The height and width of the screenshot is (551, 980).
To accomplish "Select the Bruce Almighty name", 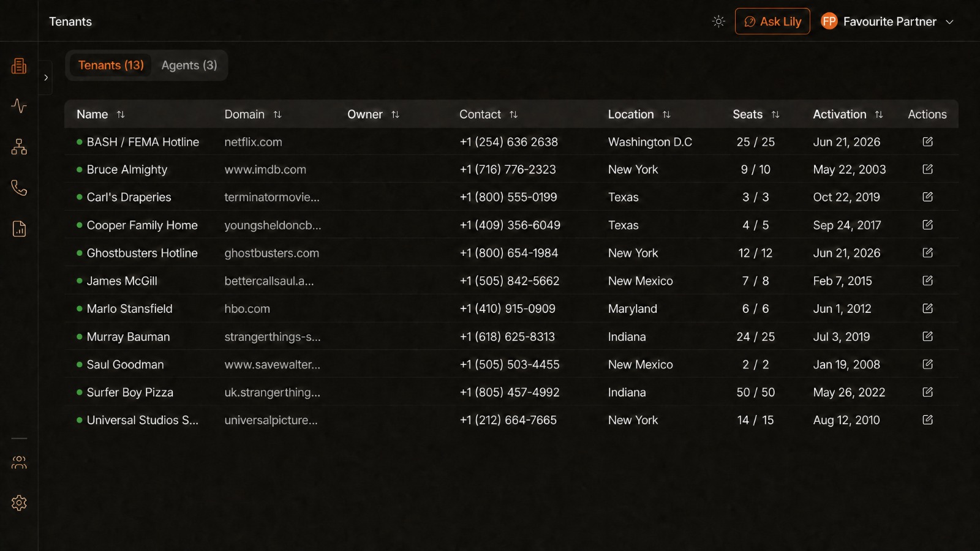I will click(x=127, y=170).
